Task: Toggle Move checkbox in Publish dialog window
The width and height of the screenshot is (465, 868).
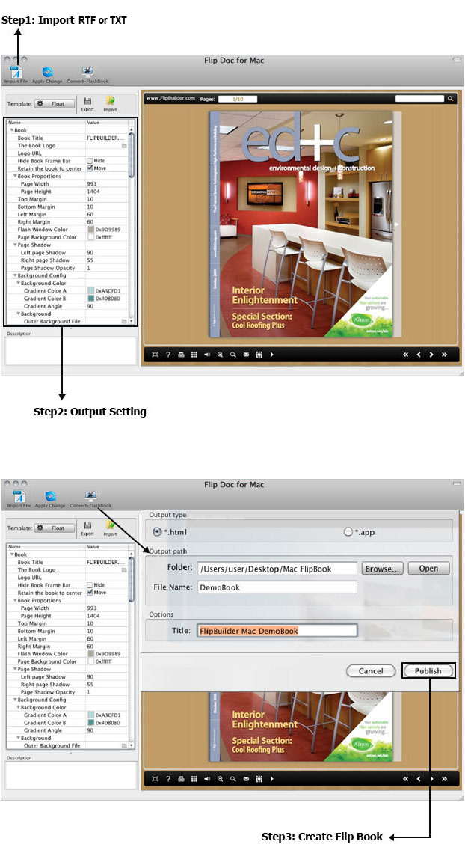Action: 90,593
